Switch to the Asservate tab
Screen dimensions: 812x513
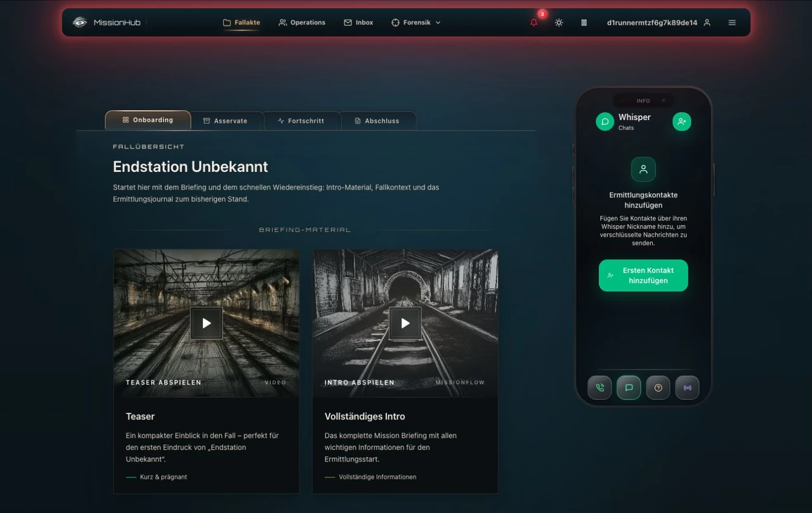(225, 121)
